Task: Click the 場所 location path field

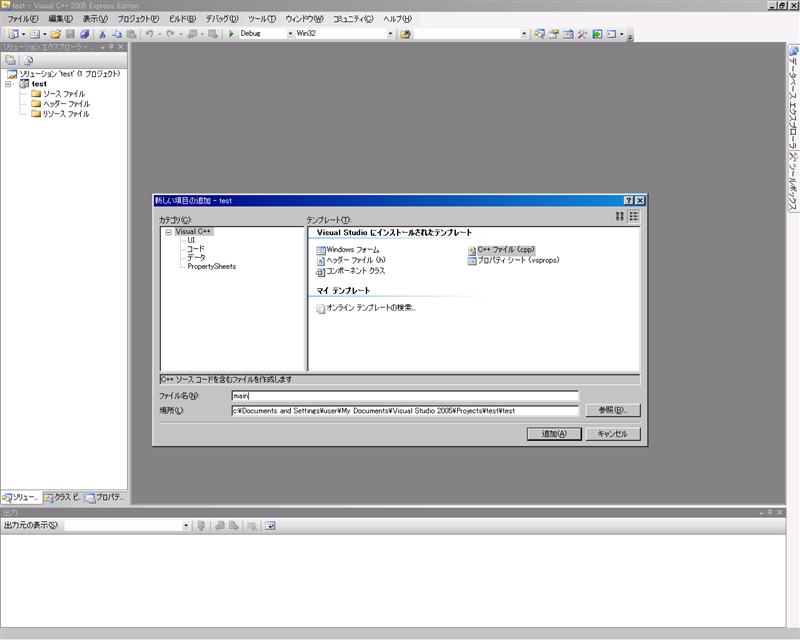Action: (405, 411)
